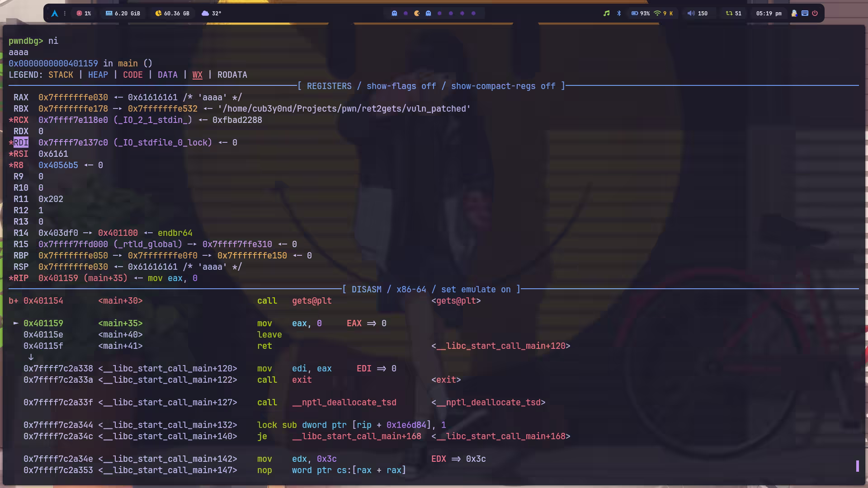Click the clock showing 05:19 pm
This screenshot has height=488, width=868.
[x=769, y=14]
